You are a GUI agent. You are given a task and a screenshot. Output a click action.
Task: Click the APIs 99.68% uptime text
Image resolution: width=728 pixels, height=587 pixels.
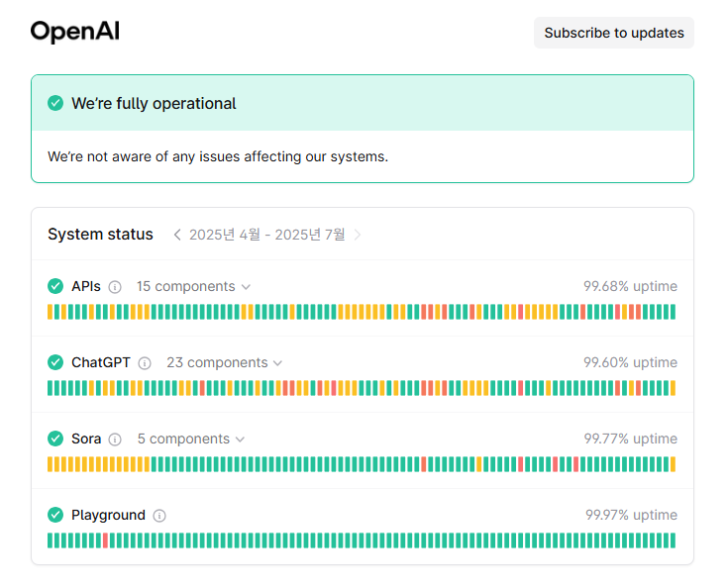(630, 286)
